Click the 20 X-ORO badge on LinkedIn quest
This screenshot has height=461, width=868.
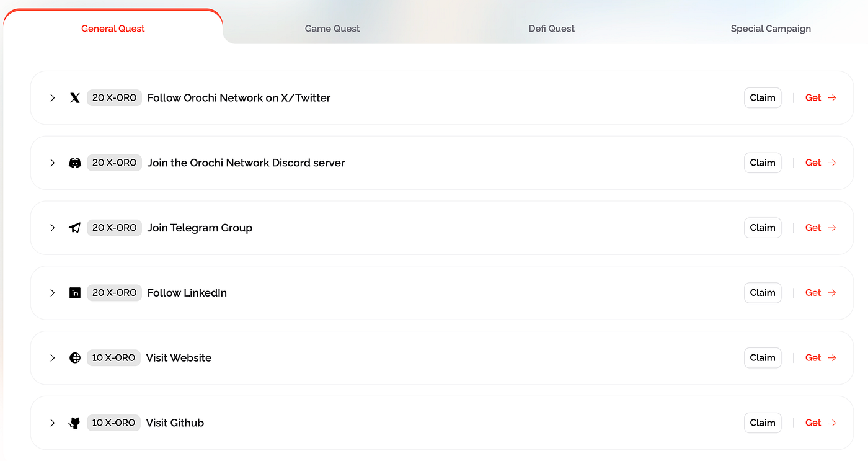coord(115,293)
